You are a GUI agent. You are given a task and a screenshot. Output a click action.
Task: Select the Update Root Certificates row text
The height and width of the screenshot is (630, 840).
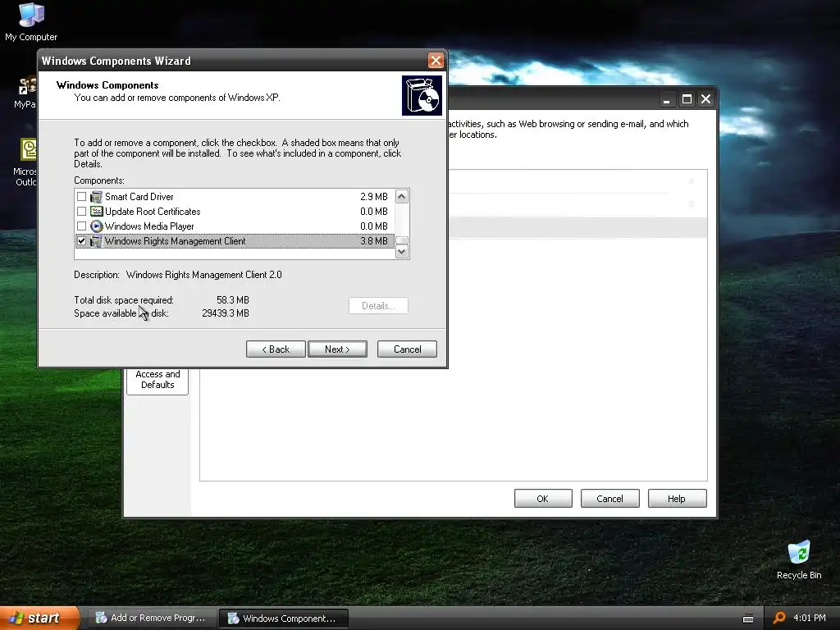153,212
